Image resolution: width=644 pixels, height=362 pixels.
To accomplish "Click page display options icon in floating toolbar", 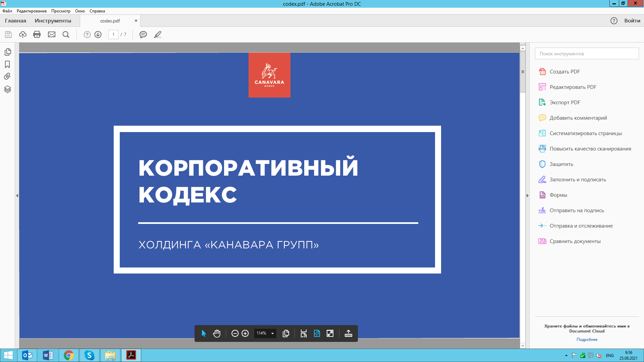I will point(286,334).
